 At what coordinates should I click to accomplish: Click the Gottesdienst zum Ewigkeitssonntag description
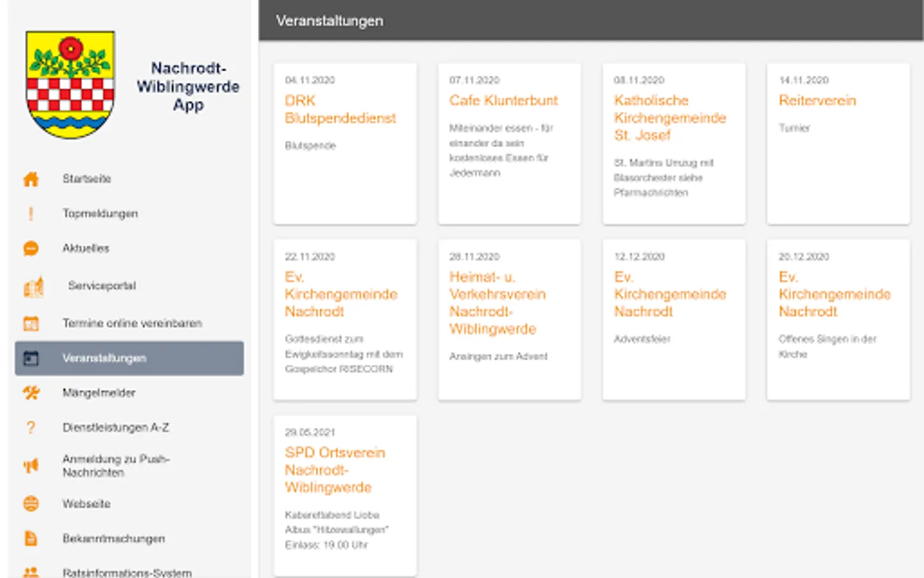tap(344, 354)
